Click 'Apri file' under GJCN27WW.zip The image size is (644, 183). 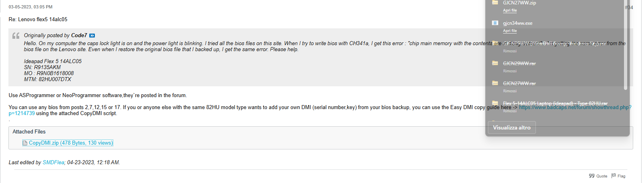pos(510,10)
